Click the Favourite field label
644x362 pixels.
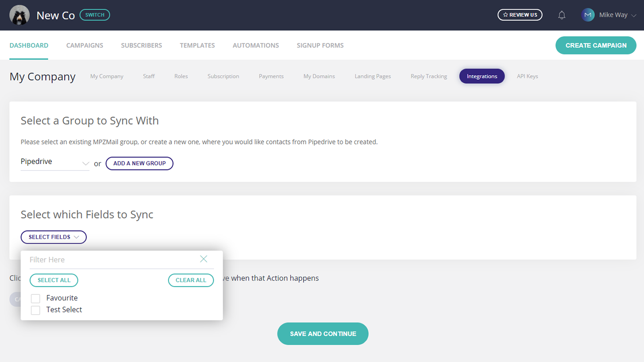tap(62, 298)
